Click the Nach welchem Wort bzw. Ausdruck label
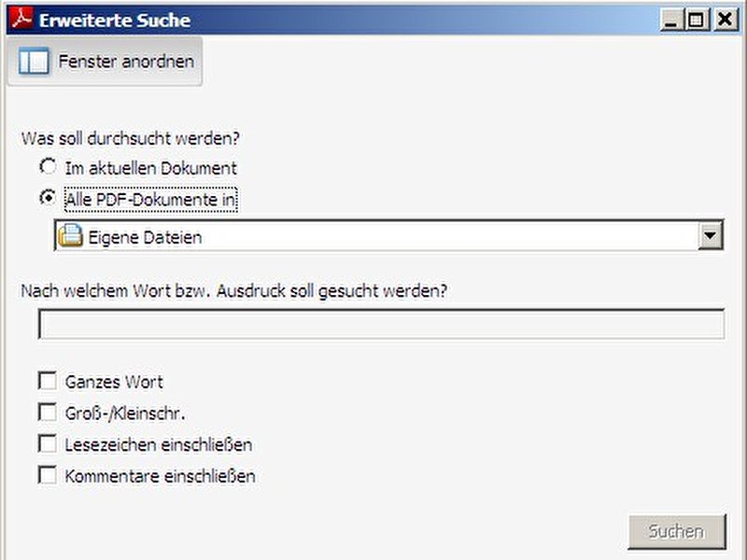The image size is (747, 560). [x=234, y=290]
